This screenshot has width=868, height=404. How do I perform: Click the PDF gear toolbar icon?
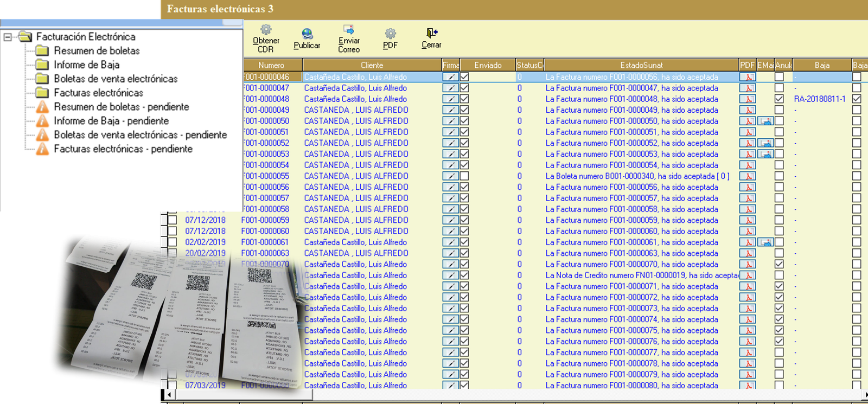390,34
